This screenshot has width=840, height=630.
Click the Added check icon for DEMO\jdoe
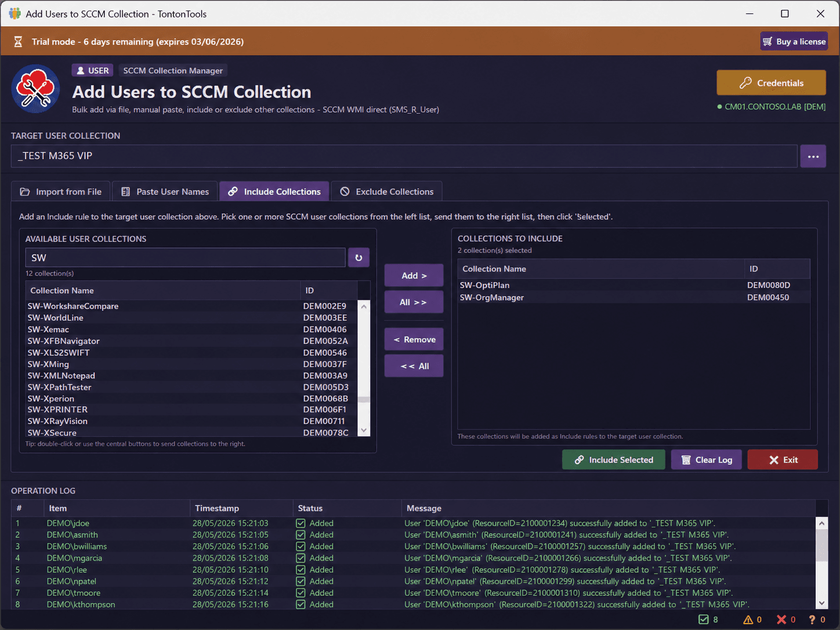point(300,523)
